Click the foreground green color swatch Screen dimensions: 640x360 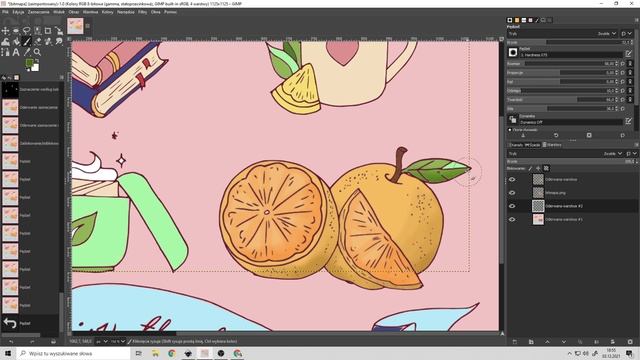coord(29,63)
